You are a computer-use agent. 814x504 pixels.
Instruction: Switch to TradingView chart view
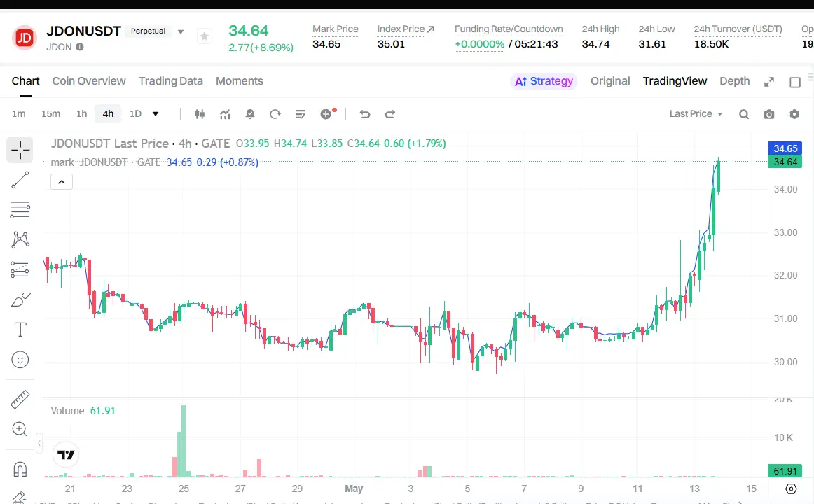[675, 81]
